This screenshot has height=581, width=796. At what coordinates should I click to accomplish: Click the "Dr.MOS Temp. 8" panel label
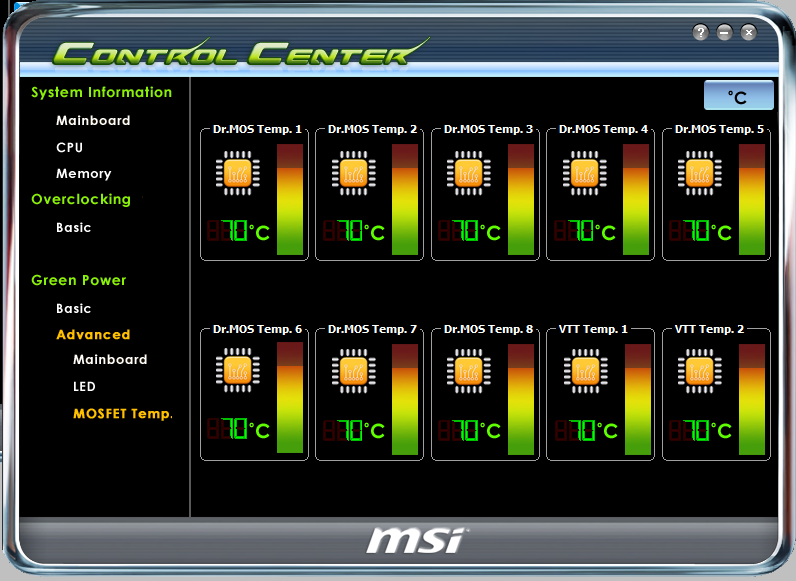tap(488, 329)
